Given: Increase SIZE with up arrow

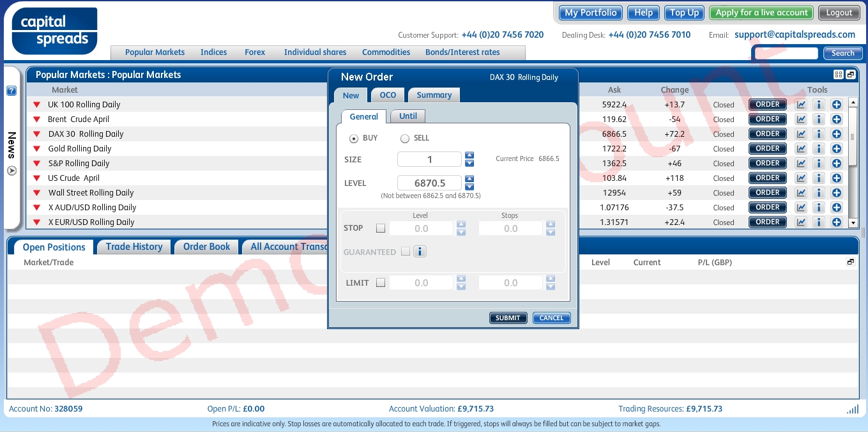Looking at the screenshot, I should [469, 155].
